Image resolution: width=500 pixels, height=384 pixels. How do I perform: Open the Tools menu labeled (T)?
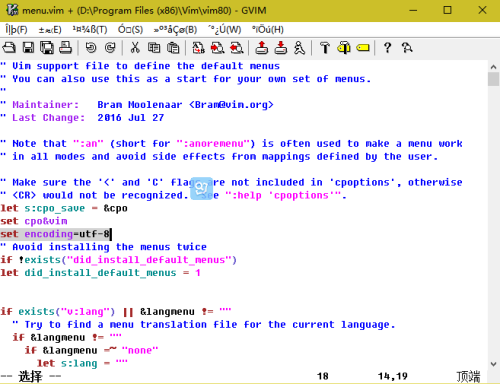pos(90,30)
